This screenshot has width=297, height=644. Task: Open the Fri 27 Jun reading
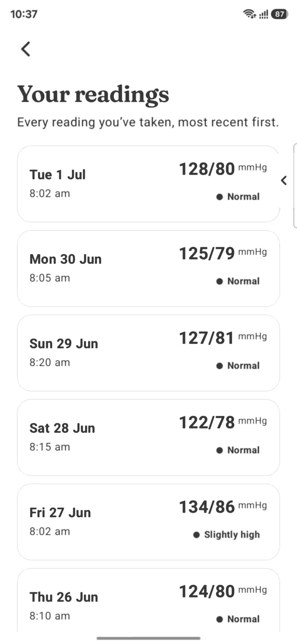tap(148, 522)
